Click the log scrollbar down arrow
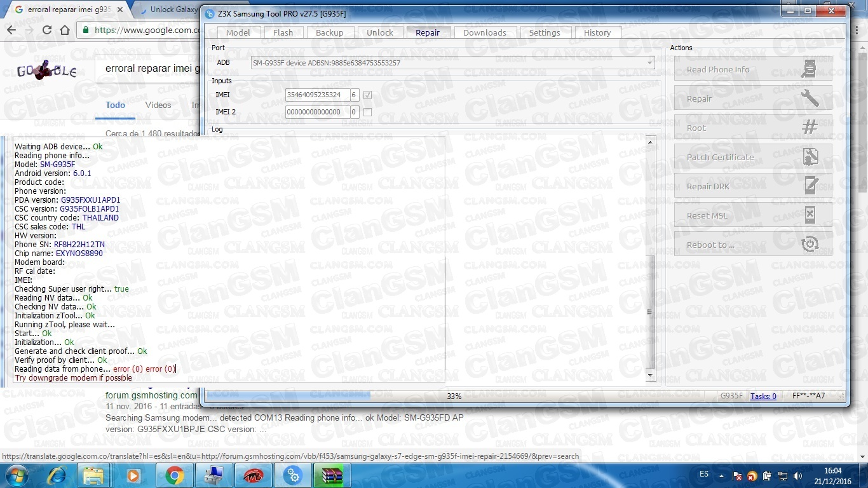868x488 pixels. pyautogui.click(x=650, y=376)
